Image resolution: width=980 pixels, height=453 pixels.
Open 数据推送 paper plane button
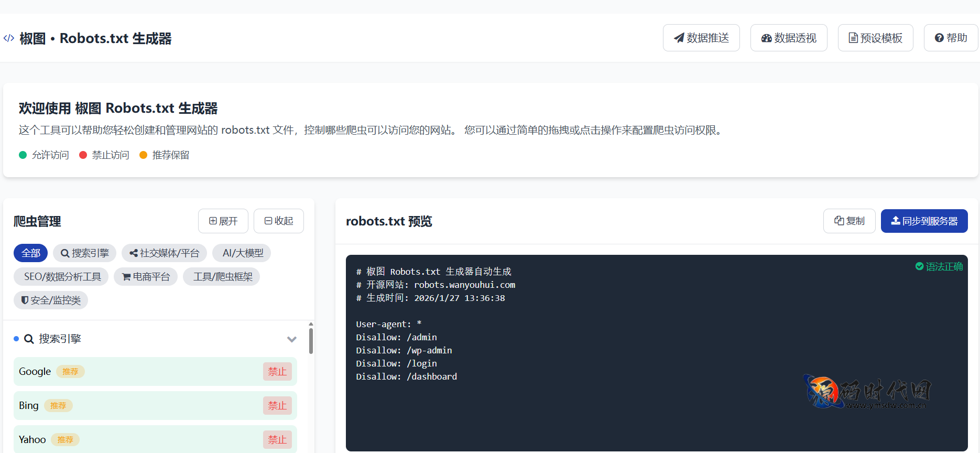tap(701, 38)
